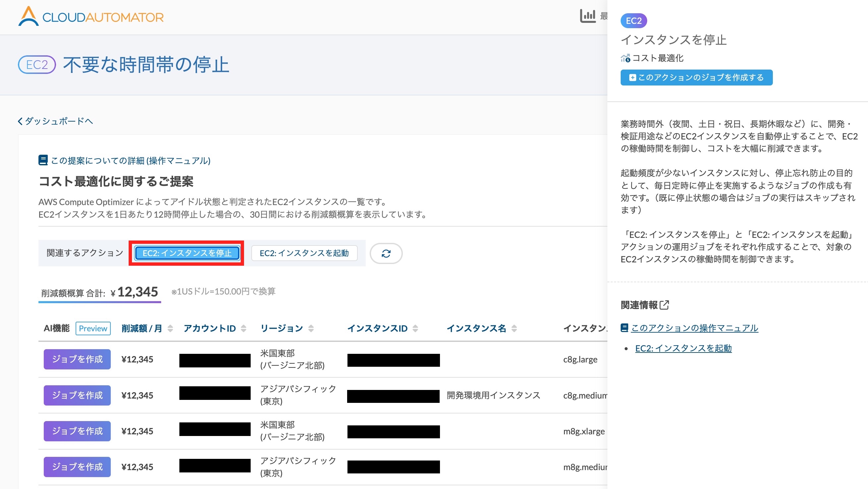868x489 pixels.
Task: Sort by リージョン column
Action: coord(287,328)
